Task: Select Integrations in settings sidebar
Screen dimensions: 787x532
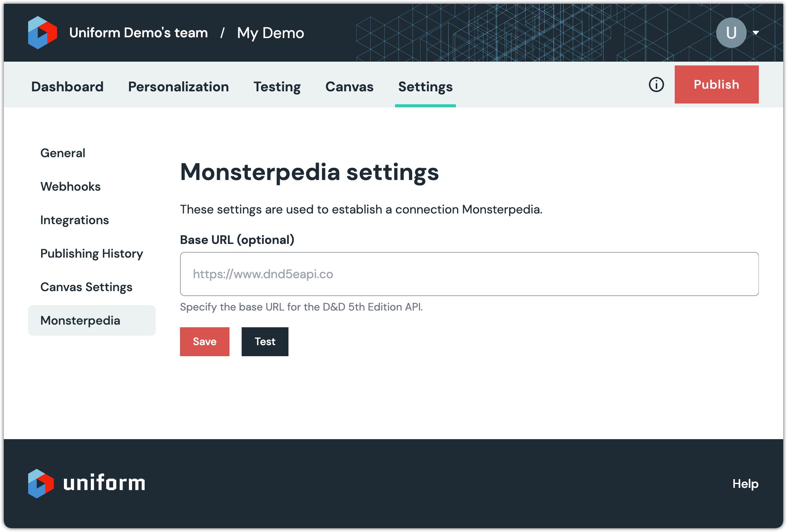Action: click(75, 220)
